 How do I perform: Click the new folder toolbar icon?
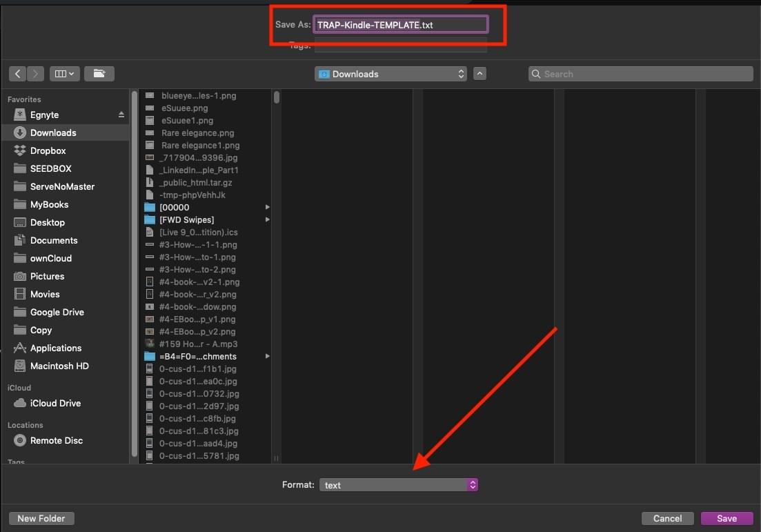click(99, 74)
